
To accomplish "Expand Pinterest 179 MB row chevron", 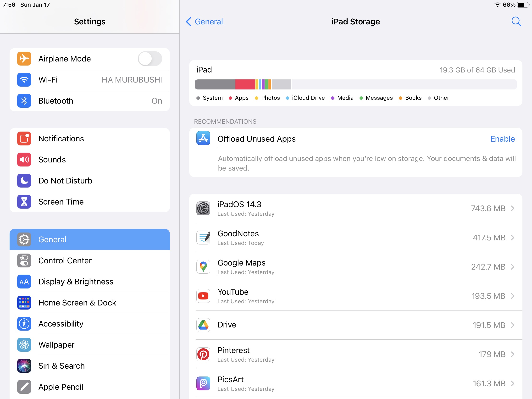I will (513, 354).
